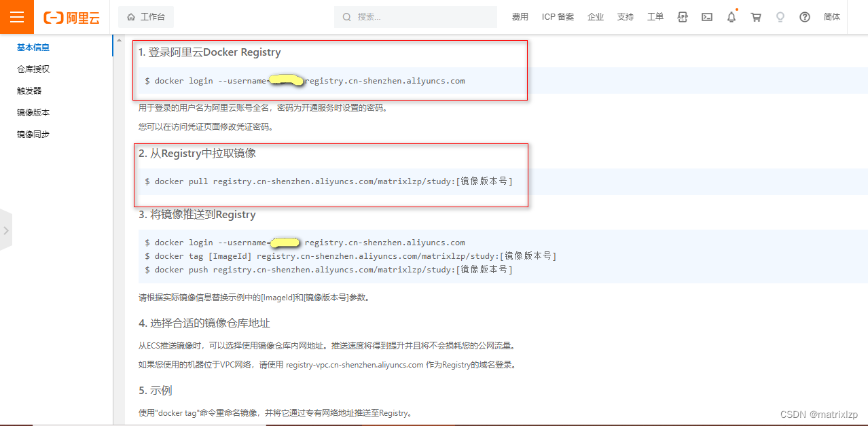Open the 工单 menu
Image resolution: width=868 pixels, height=426 pixels.
coord(655,17)
